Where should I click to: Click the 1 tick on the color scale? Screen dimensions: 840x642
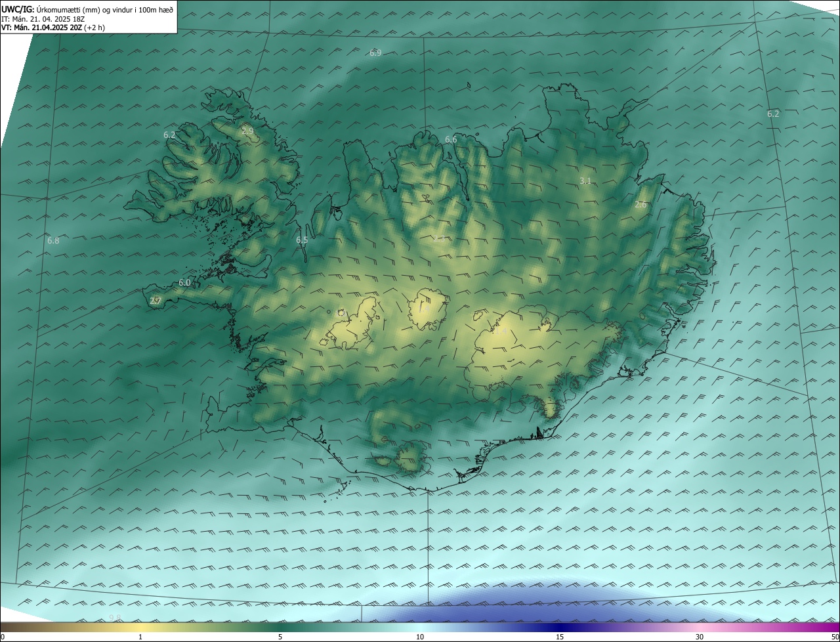point(140,637)
